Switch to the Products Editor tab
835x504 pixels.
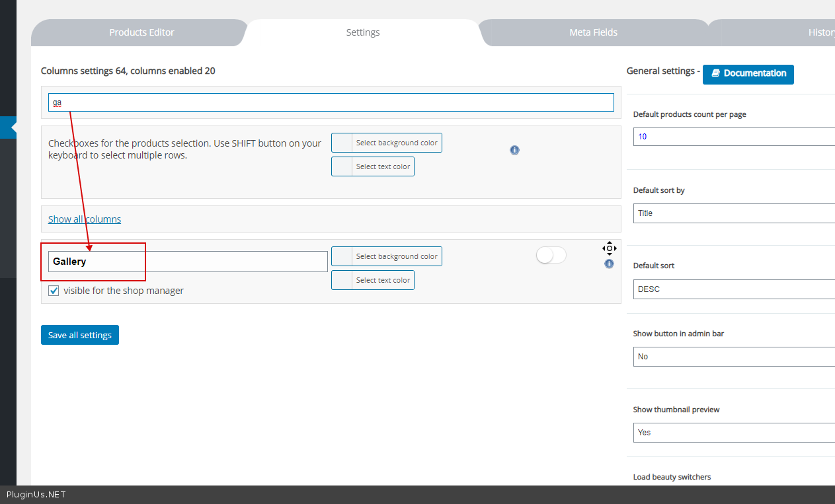[141, 32]
